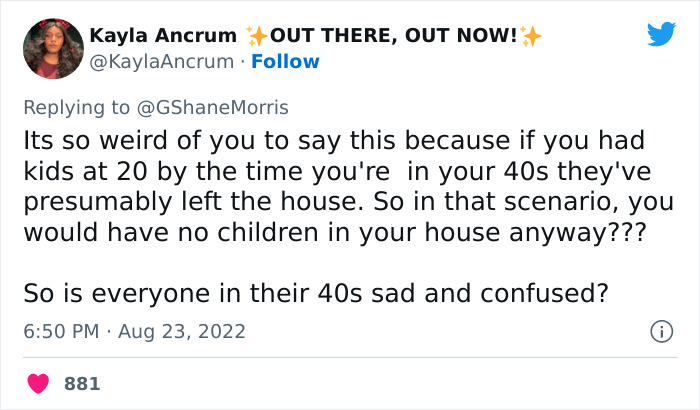Click the Kayla Ancrum display name
This screenshot has height=410, width=700.
point(164,36)
